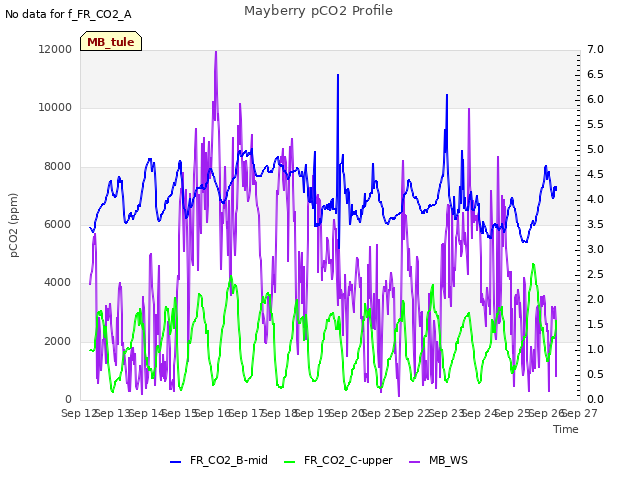
Task: Click the 8000 left axis value
Action: point(58,166)
